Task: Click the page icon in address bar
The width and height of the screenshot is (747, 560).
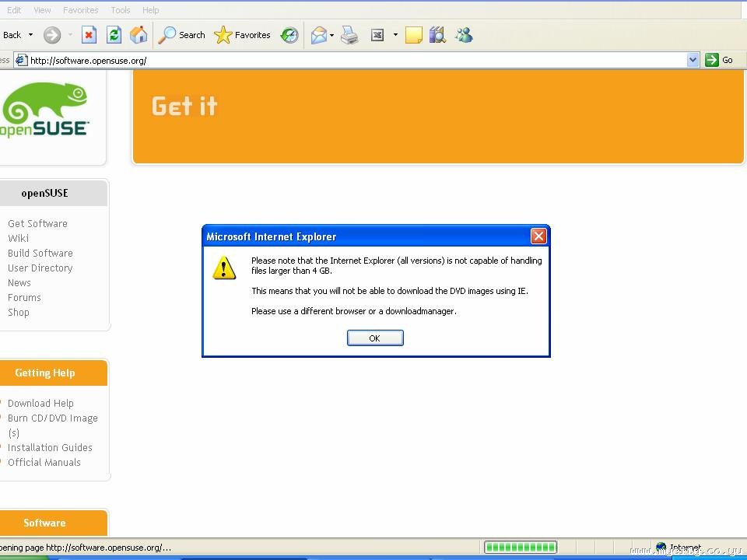Action: pyautogui.click(x=21, y=60)
